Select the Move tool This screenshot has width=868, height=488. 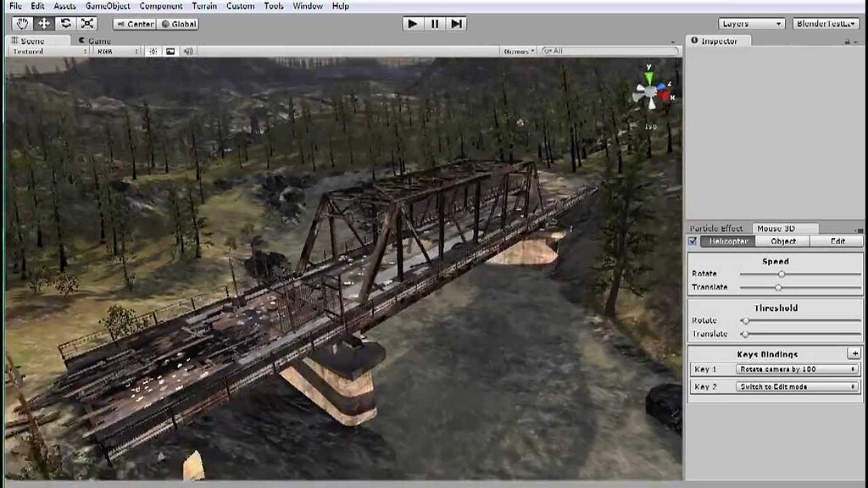[x=42, y=23]
